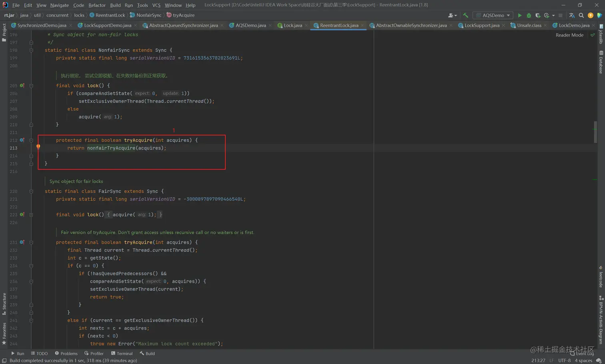Click the override gutter icon on line 231

(x=22, y=242)
